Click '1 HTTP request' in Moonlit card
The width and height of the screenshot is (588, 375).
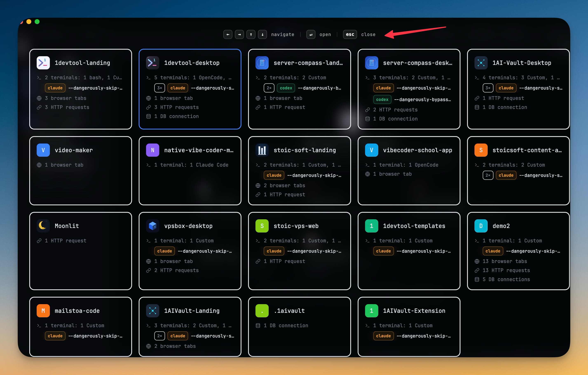point(66,241)
